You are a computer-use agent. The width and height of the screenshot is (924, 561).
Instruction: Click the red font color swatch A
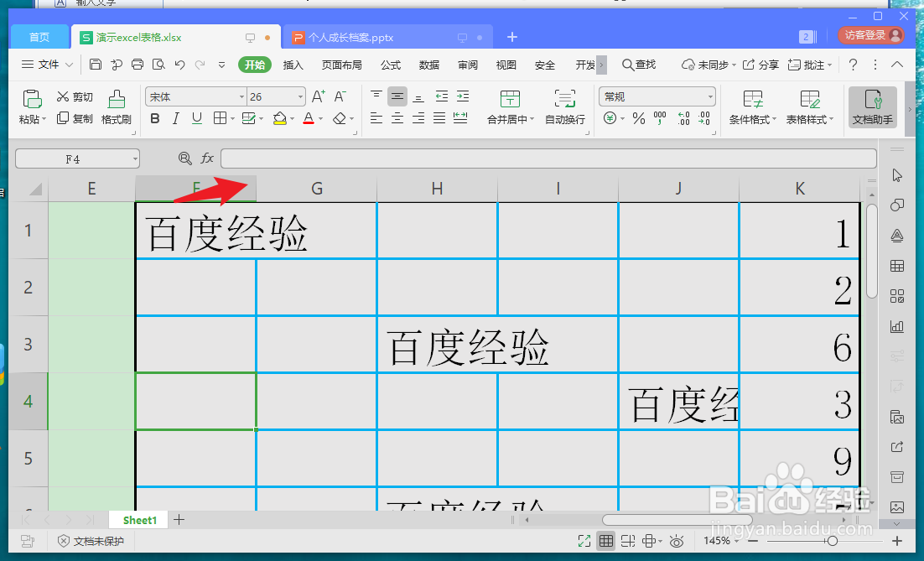[309, 118]
